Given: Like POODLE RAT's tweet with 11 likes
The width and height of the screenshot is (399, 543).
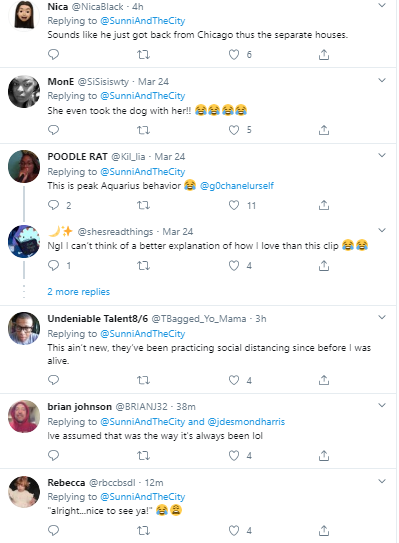Looking at the screenshot, I should click(x=234, y=205).
